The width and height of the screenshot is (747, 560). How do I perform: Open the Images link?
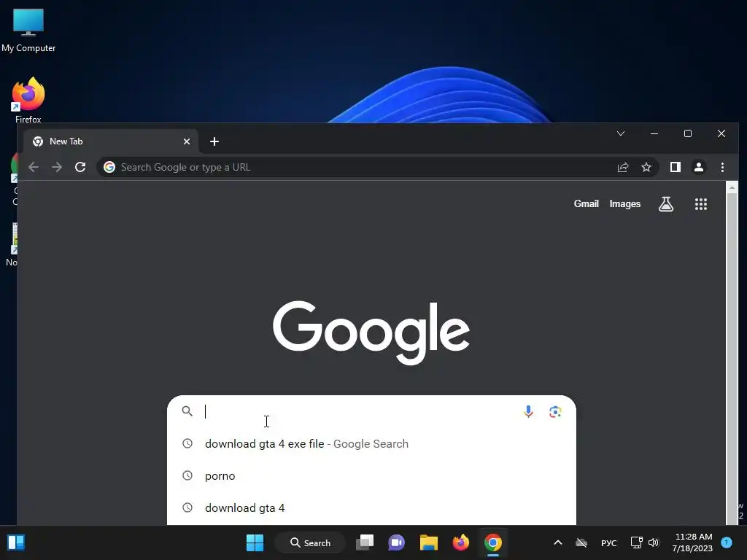coord(625,204)
